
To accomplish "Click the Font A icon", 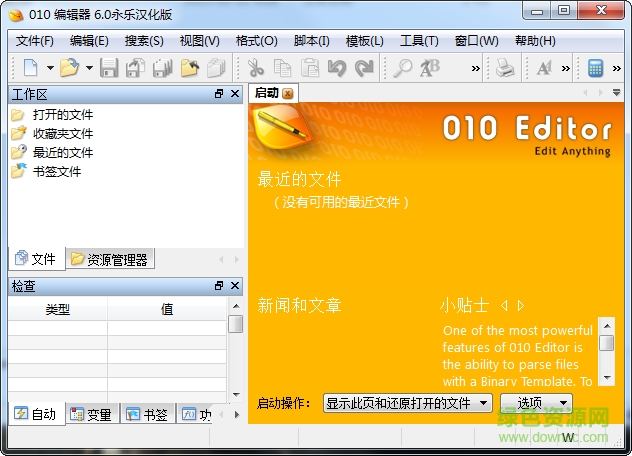I will tap(544, 68).
